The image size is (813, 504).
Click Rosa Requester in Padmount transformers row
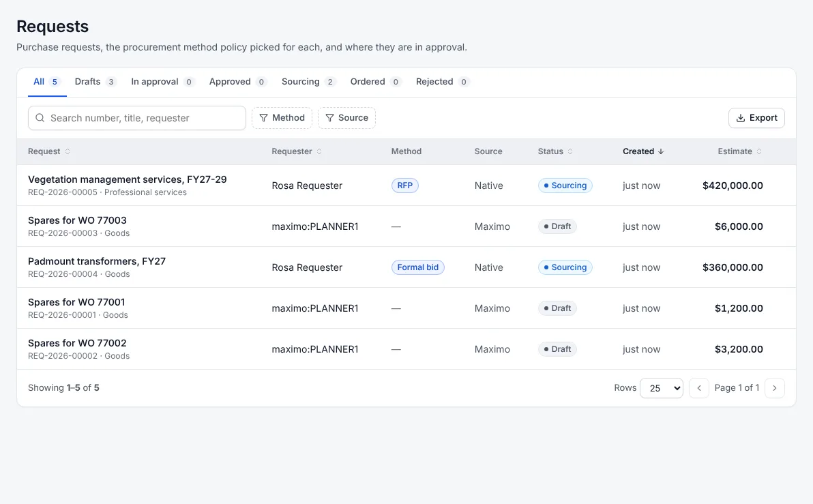[x=307, y=267]
